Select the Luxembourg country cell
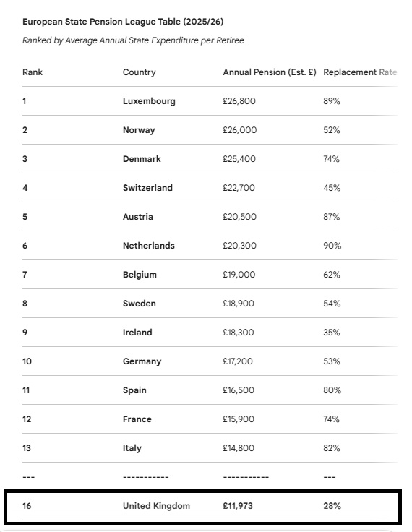 click(x=149, y=101)
